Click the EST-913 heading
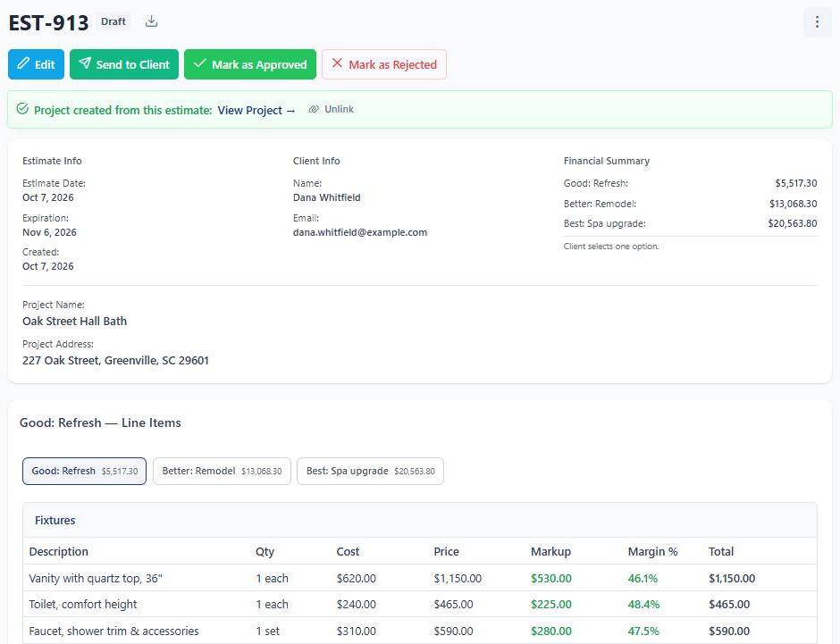The width and height of the screenshot is (840, 644). (49, 23)
